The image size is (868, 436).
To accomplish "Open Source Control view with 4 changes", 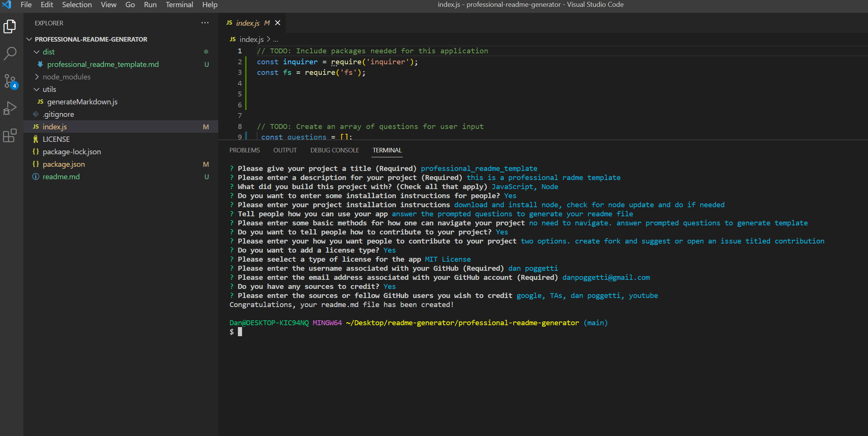I will 10,81.
